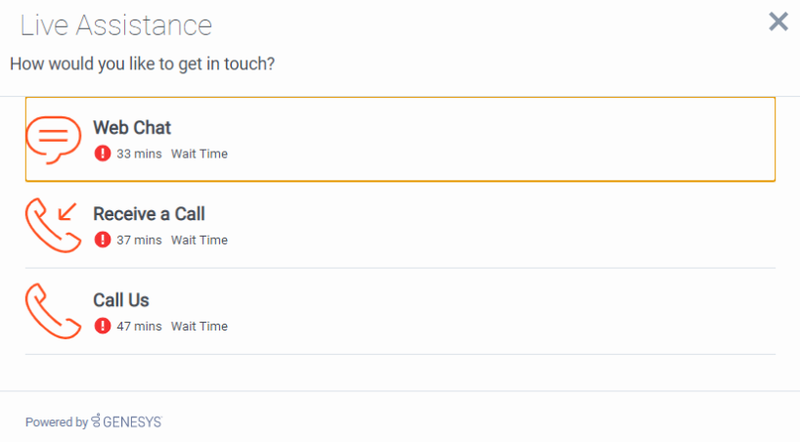Click the Genesys logo in the footer
Screen dimensions: 800x442
click(127, 422)
